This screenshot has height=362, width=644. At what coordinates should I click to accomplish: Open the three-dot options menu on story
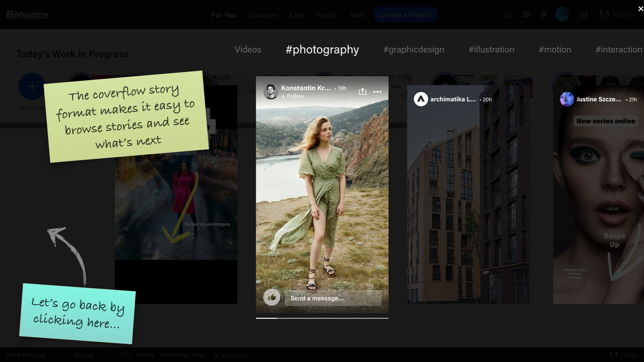(377, 92)
